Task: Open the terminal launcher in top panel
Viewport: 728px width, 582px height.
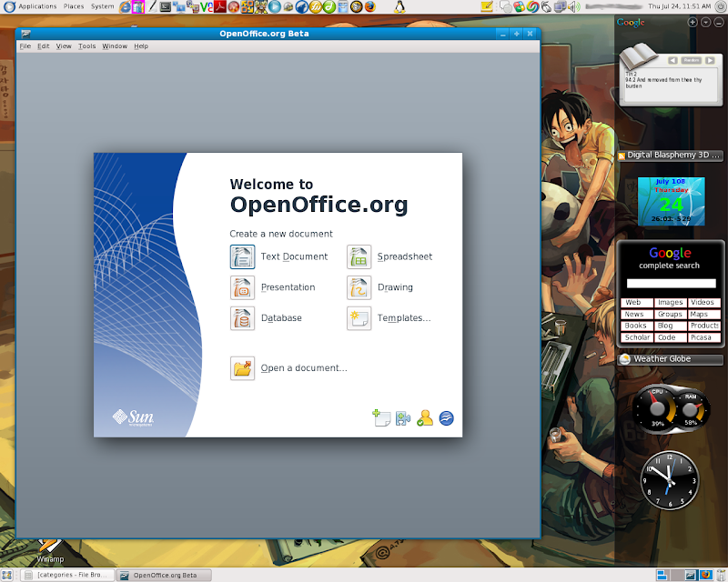Action: click(x=166, y=7)
